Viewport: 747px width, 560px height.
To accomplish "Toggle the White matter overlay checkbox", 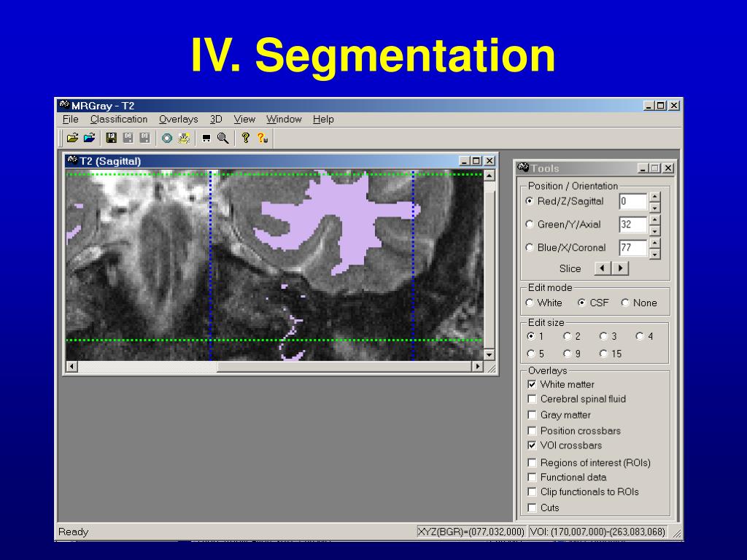I will (x=532, y=384).
